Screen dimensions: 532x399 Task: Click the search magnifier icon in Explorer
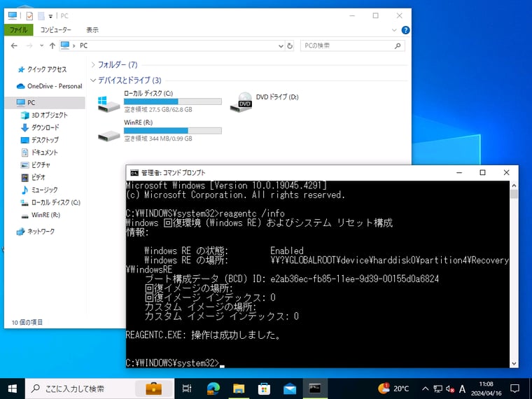pyautogui.click(x=398, y=45)
